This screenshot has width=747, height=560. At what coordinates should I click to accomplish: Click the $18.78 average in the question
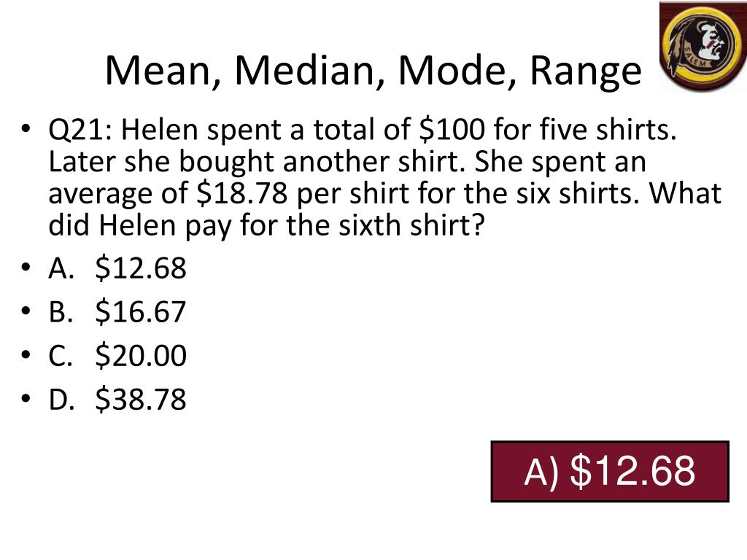click(x=242, y=192)
